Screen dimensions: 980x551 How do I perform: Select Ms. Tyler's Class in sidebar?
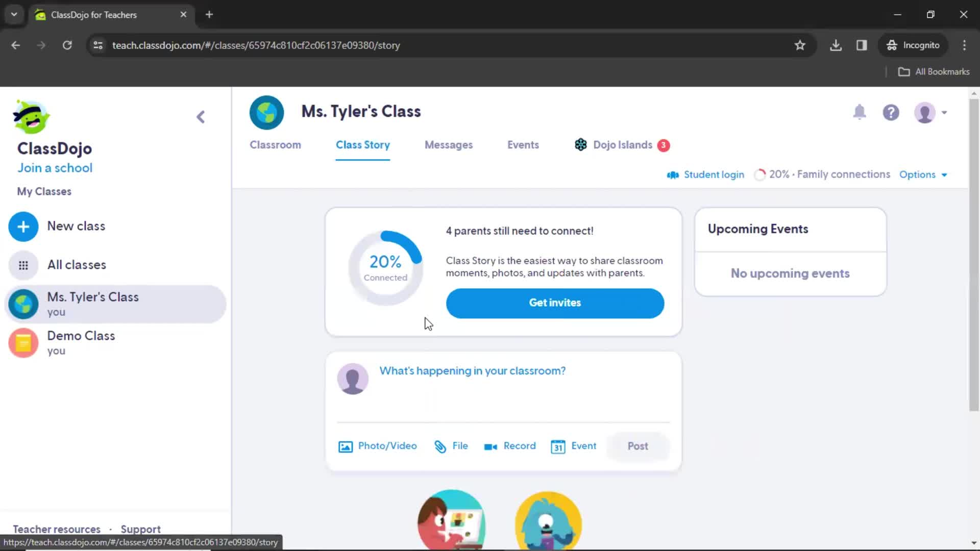click(x=115, y=304)
